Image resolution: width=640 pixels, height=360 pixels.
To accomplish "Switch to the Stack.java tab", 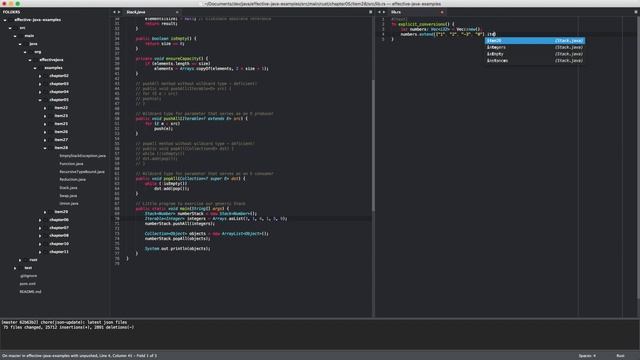I will (136, 12).
